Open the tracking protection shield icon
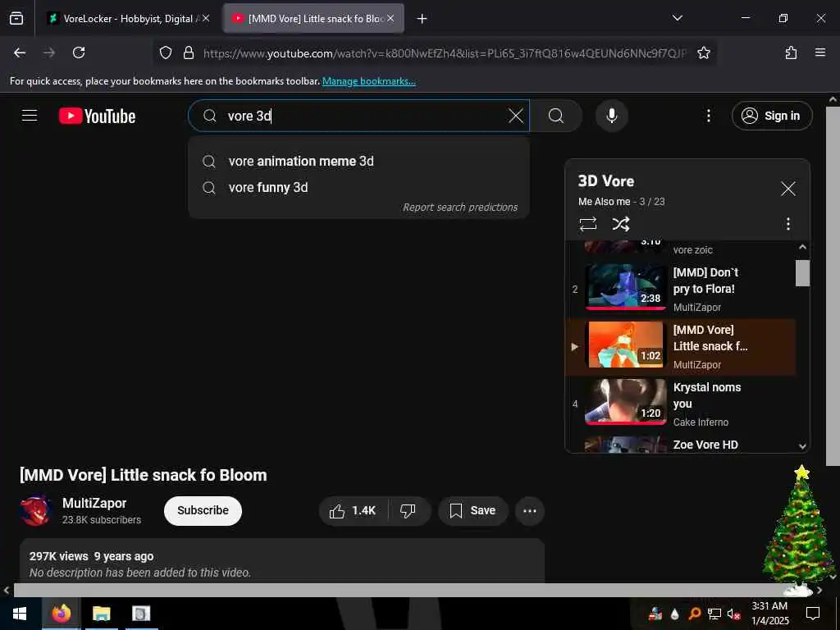This screenshot has width=840, height=630. click(x=166, y=52)
